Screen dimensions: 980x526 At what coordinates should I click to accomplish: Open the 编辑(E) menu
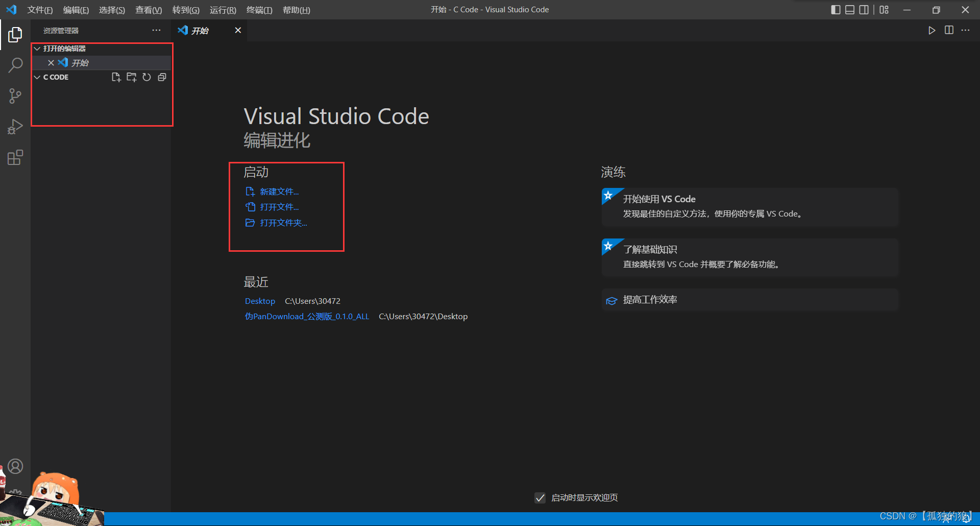tap(76, 10)
